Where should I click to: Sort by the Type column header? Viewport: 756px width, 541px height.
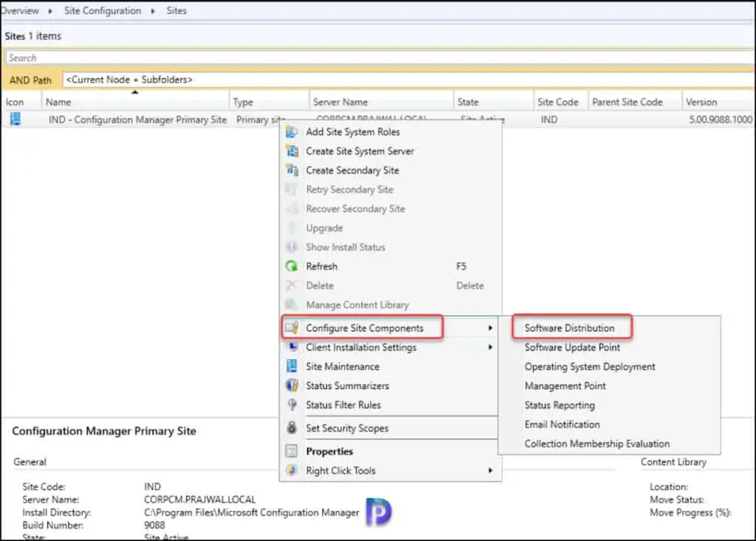point(270,102)
